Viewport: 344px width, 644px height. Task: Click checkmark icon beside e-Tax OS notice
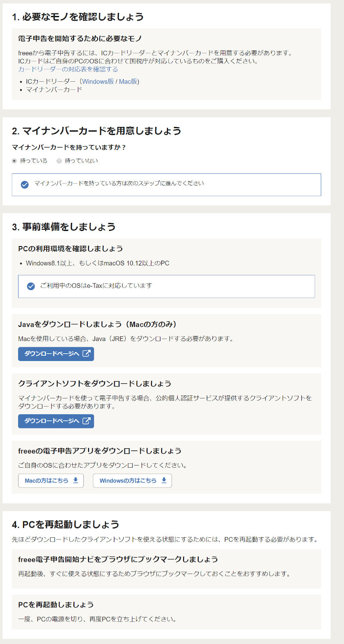point(31,287)
